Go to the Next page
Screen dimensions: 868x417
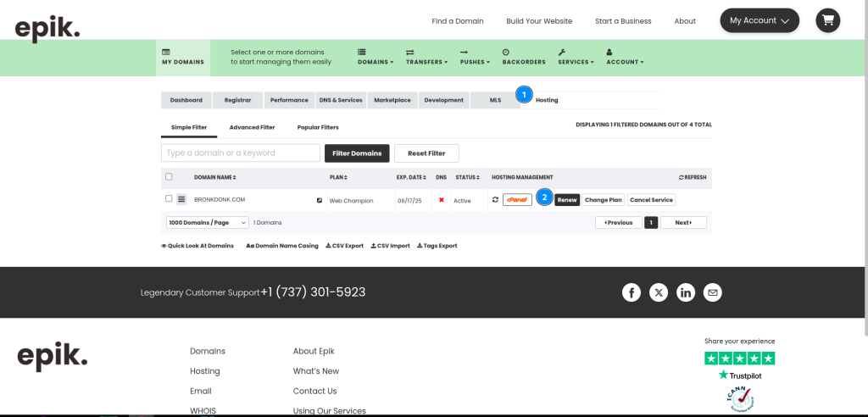[683, 223]
